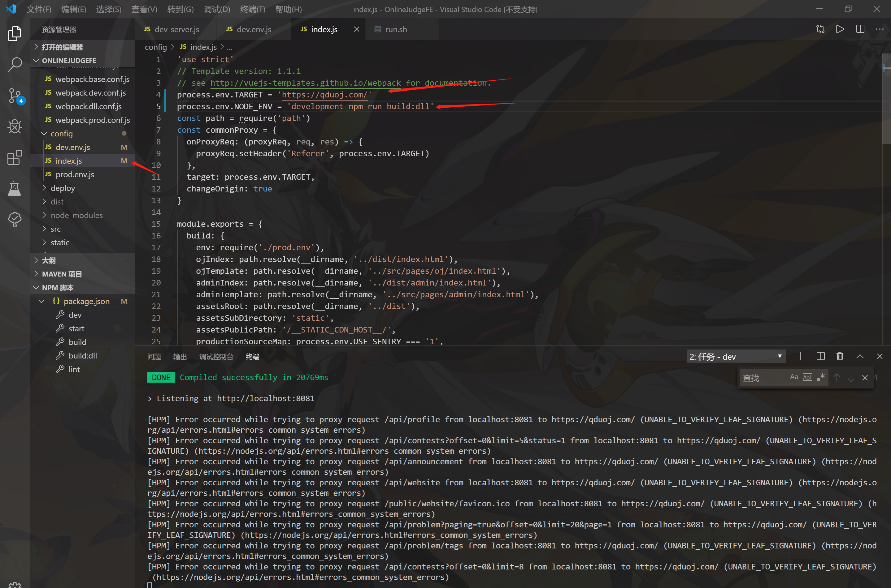This screenshot has width=891, height=588.
Task: Toggle Match Case in terminal find
Action: [x=794, y=377]
